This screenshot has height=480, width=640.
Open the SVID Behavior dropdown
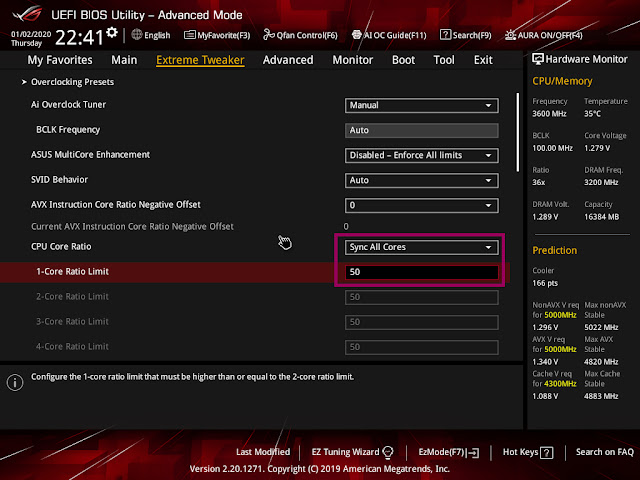click(x=422, y=180)
